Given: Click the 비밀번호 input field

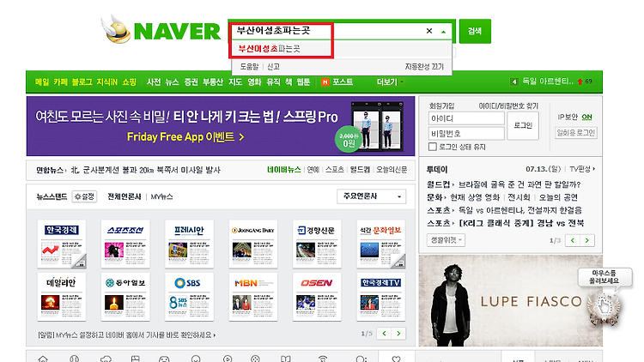Looking at the screenshot, I should click(x=466, y=133).
